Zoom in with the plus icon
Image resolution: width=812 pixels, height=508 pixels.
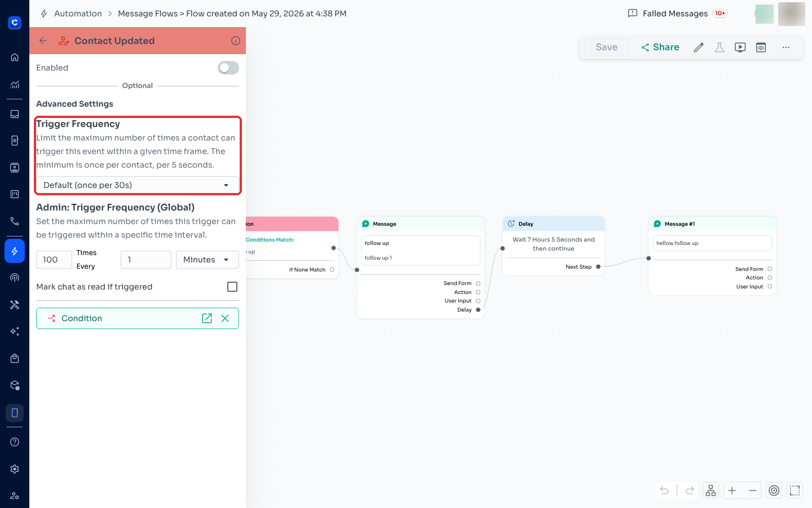(732, 491)
